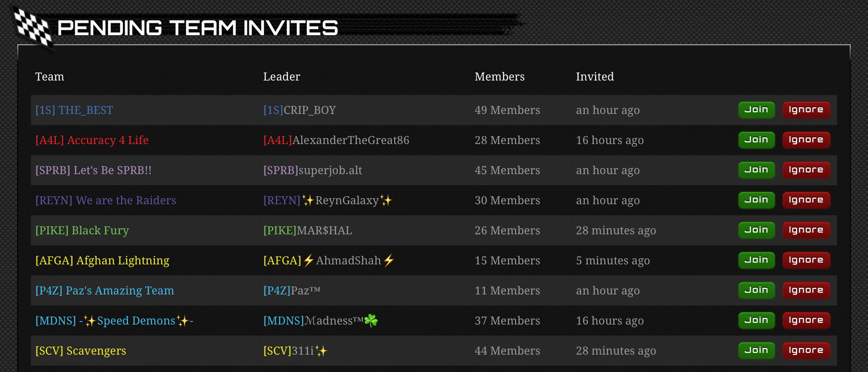View leader CRIP_BOY's profile

tap(299, 110)
